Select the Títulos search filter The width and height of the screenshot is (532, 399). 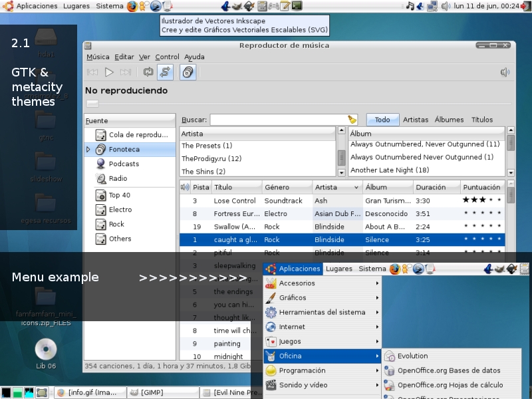tap(481, 120)
